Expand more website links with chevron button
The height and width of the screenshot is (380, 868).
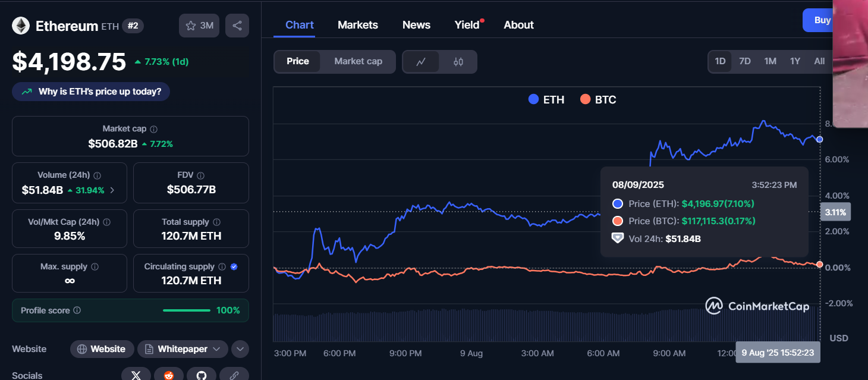point(240,349)
